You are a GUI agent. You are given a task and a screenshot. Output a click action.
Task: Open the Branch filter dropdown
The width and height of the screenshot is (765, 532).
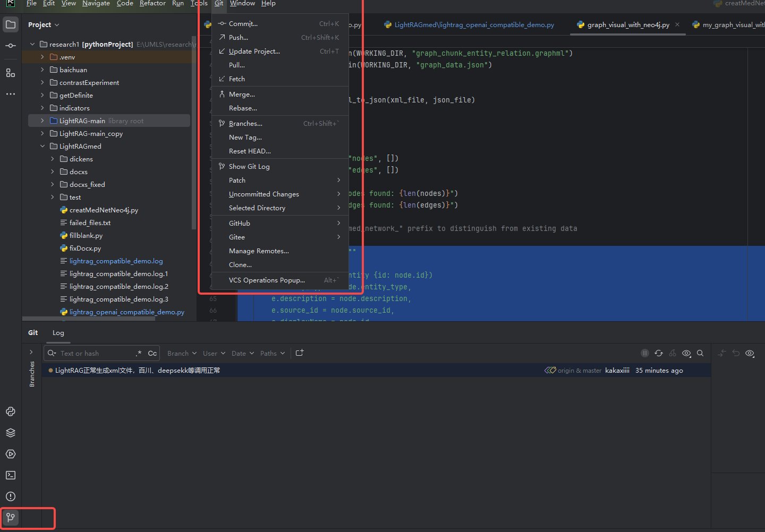182,353
